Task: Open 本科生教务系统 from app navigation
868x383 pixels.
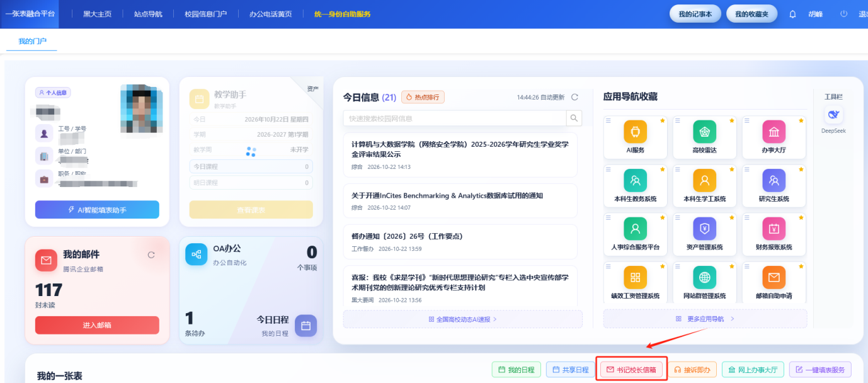Action: coord(635,181)
